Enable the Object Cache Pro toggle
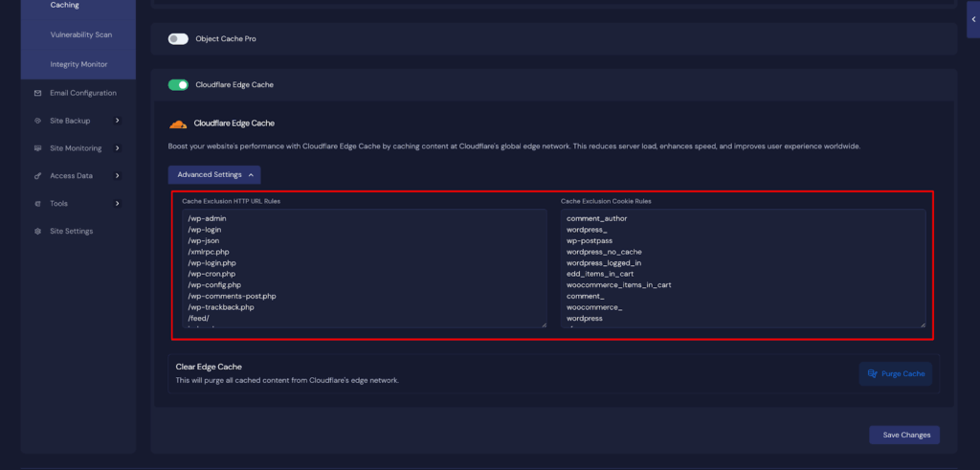This screenshot has height=470, width=980. (x=178, y=39)
